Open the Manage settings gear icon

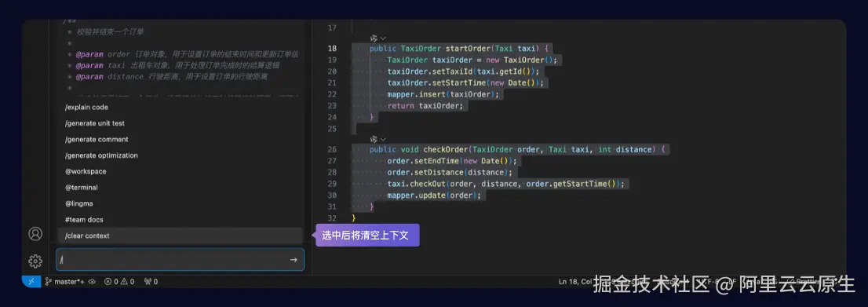click(35, 261)
